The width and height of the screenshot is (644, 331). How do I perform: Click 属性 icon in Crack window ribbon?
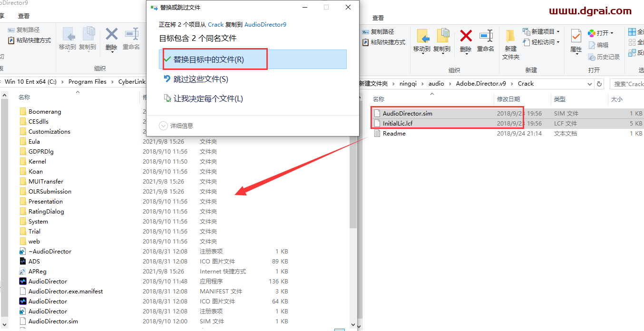576,40
